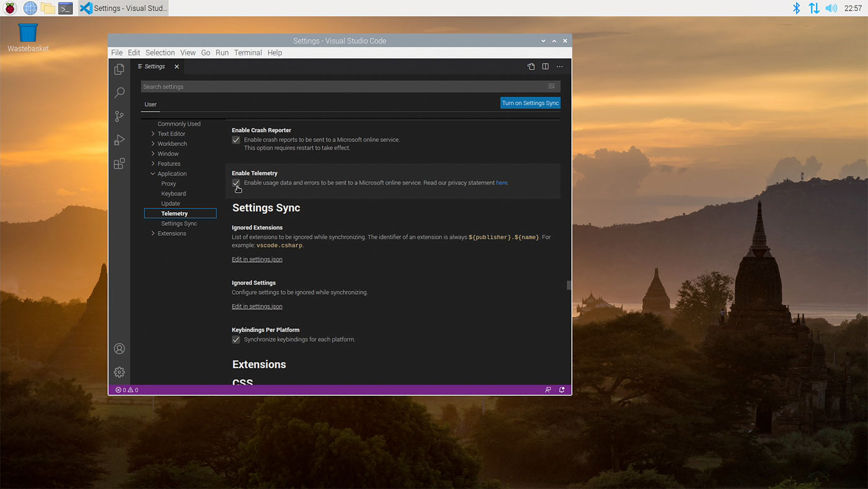Click the errors and warnings status indicator

(126, 390)
